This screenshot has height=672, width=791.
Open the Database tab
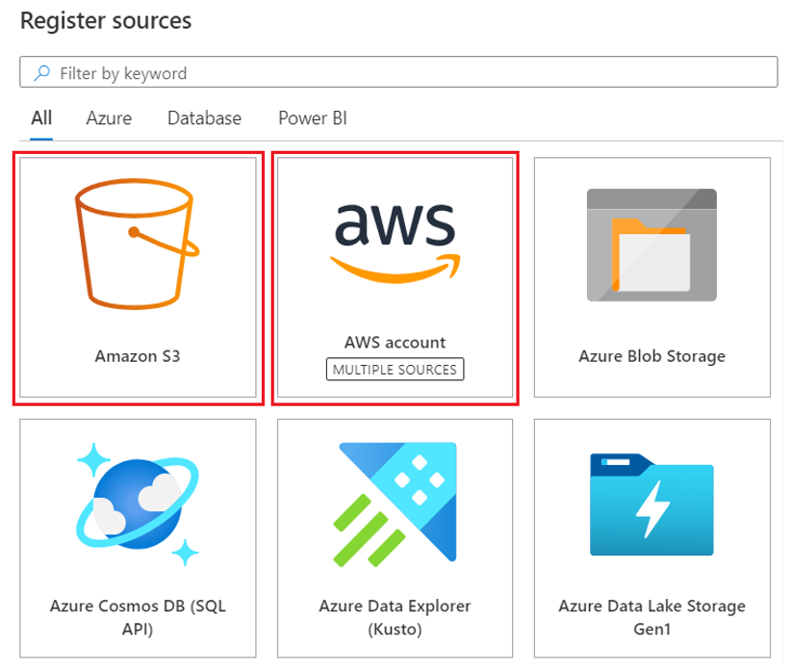point(204,118)
